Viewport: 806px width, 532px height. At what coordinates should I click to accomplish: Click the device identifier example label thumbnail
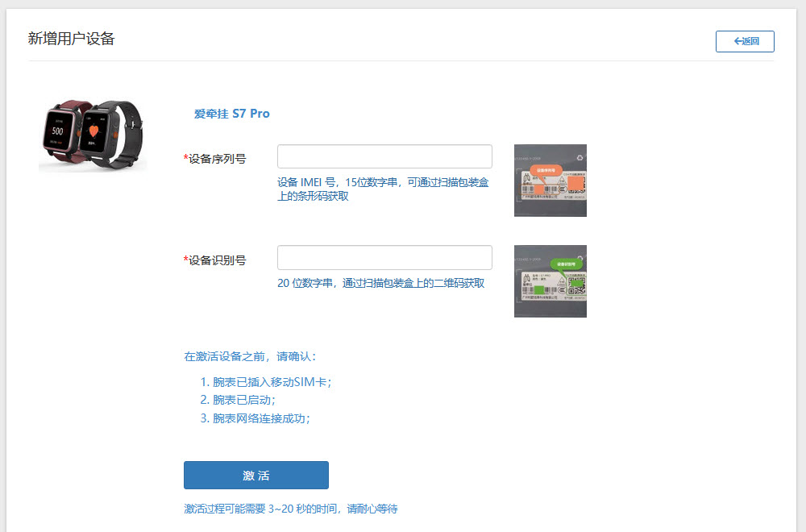click(x=550, y=281)
